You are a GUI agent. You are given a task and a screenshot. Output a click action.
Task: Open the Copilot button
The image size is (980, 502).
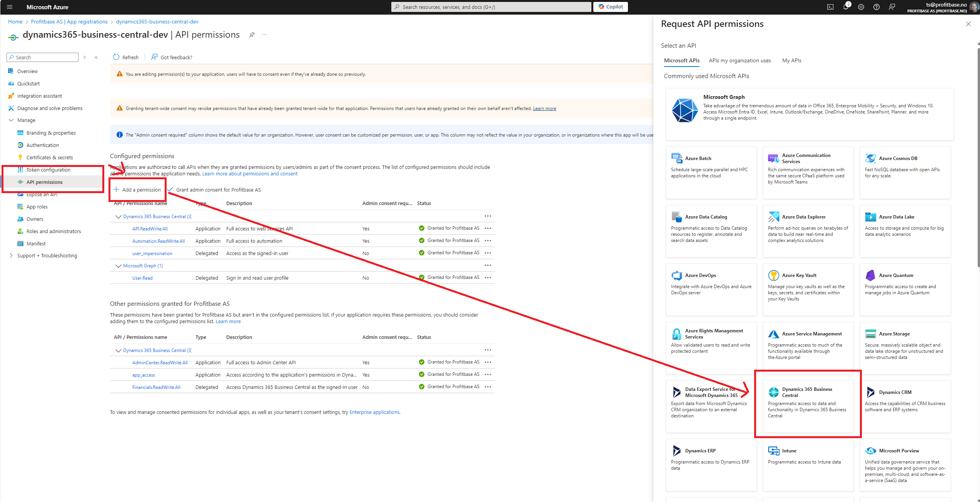coord(611,7)
